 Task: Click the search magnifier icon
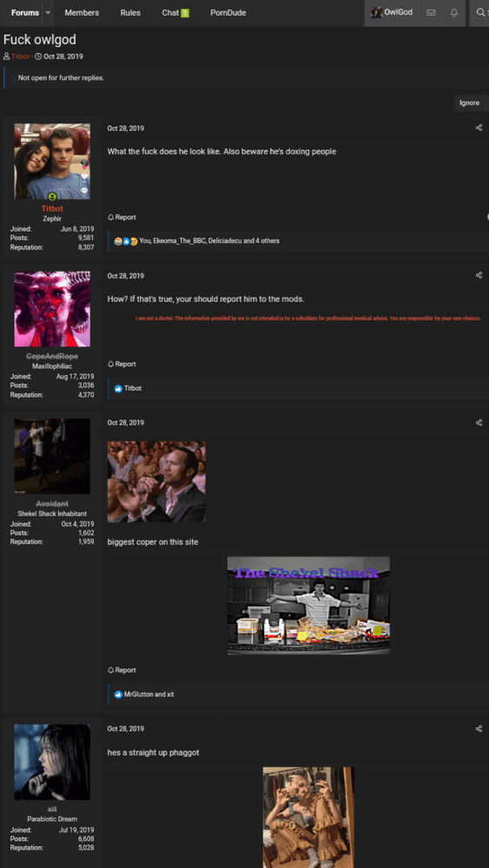point(480,13)
